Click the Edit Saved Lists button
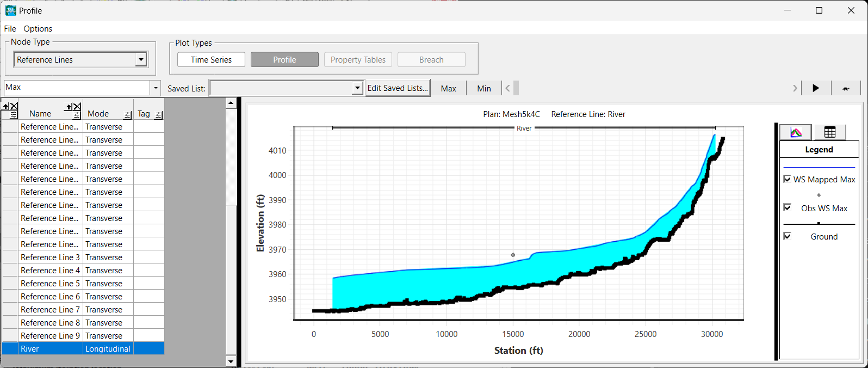 (x=398, y=88)
